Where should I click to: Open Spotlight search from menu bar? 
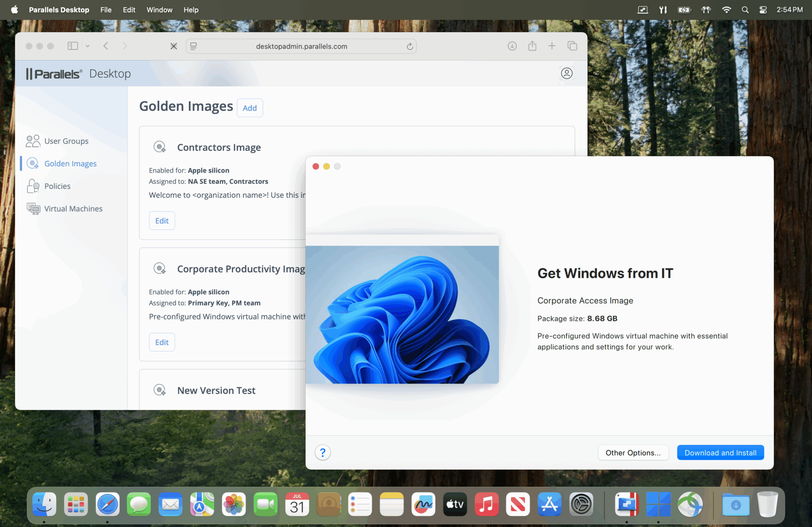pos(745,10)
